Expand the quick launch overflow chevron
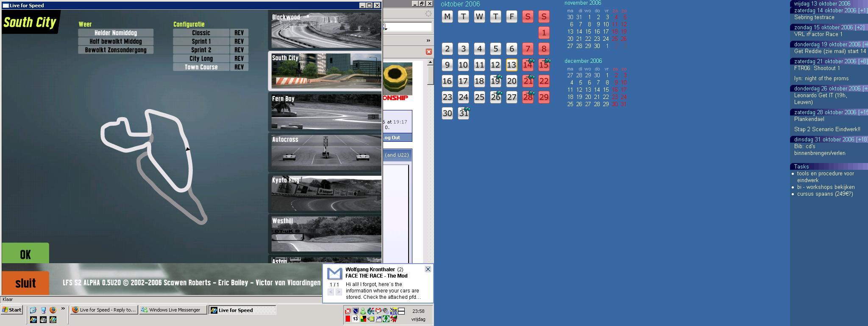This screenshot has width=868, height=326. coord(63,309)
